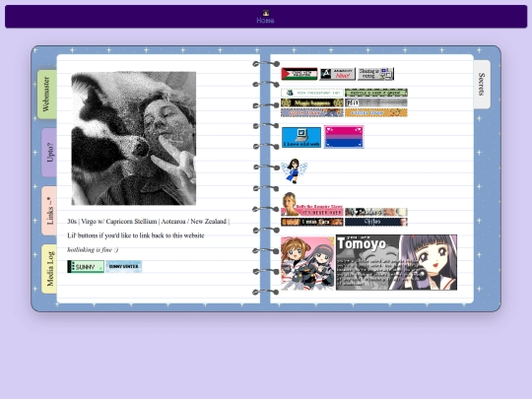Click the blue winged fairy girl pixel image
The height and width of the screenshot is (399, 532).
[x=294, y=170]
